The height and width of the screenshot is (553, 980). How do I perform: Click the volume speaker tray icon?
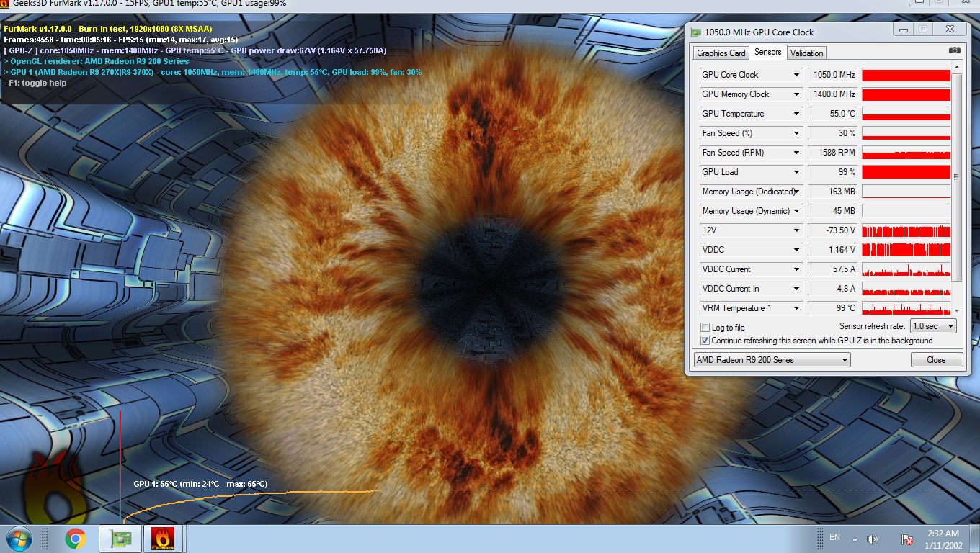tap(873, 539)
